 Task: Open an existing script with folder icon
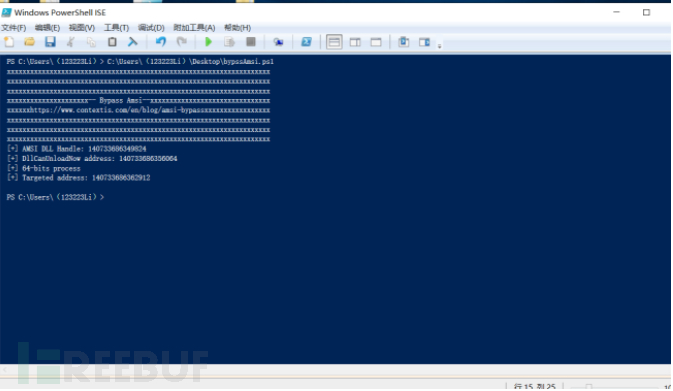29,42
